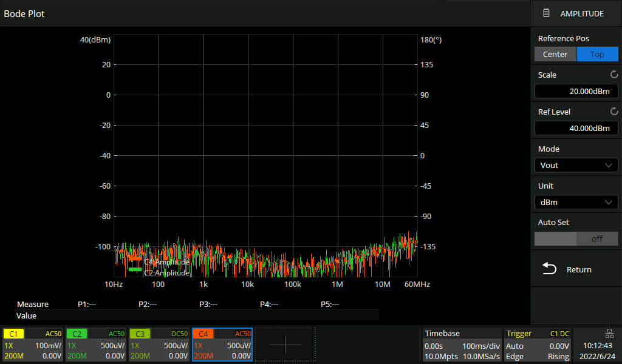Open the C1 channel box

(x=33, y=345)
